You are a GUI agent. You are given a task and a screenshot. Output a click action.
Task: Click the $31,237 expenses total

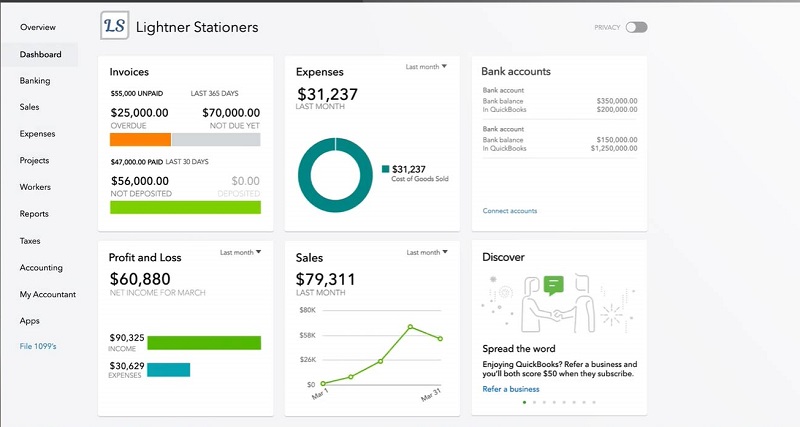(x=327, y=94)
